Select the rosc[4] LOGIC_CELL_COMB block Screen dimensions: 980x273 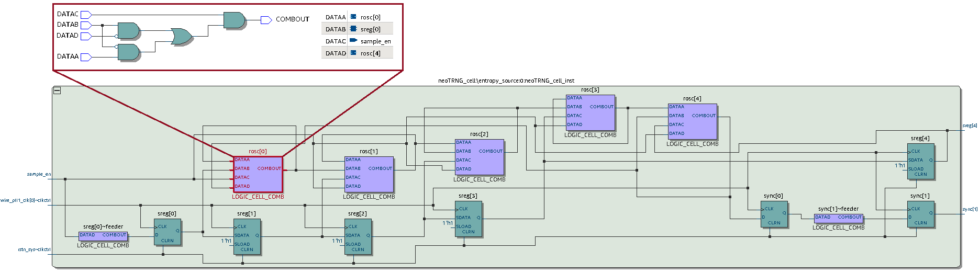click(693, 121)
